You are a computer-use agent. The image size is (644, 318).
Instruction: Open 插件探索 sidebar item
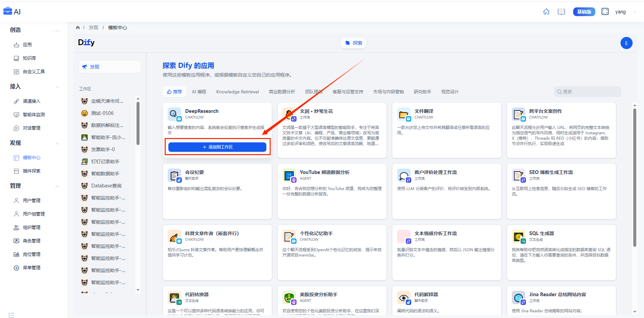[x=32, y=171]
